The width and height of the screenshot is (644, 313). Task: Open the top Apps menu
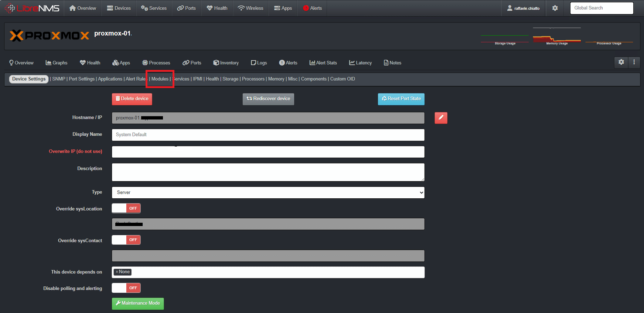click(x=283, y=8)
